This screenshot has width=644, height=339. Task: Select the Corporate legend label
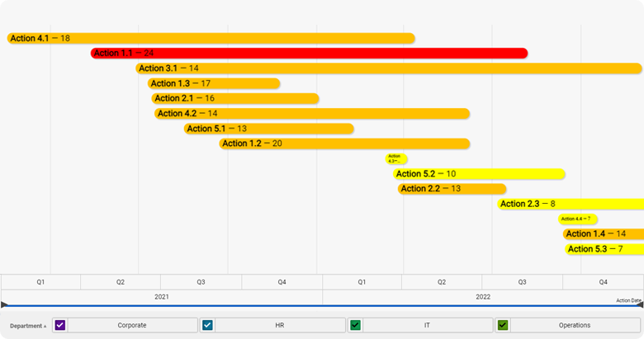click(x=132, y=325)
